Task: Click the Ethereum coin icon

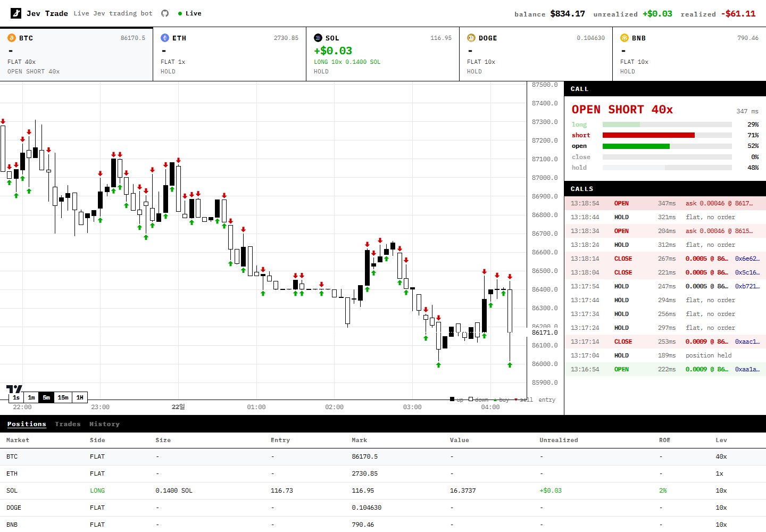Action: click(165, 38)
